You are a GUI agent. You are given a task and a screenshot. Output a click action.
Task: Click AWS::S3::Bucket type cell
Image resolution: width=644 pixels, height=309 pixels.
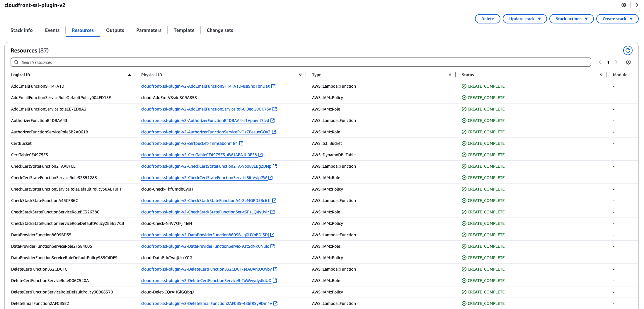coord(327,143)
